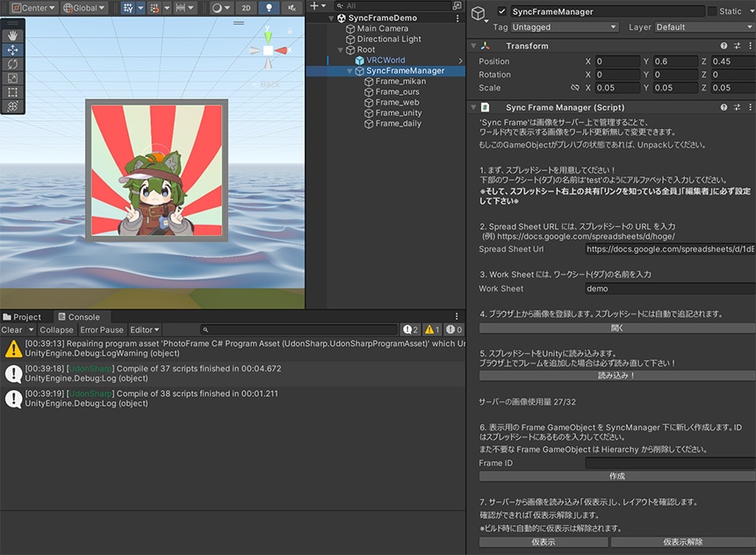
Task: Select the Move tool
Action: (12, 50)
